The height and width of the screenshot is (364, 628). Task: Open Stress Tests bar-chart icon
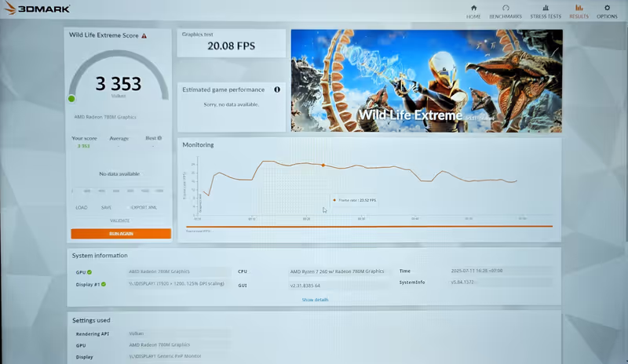pos(545,8)
